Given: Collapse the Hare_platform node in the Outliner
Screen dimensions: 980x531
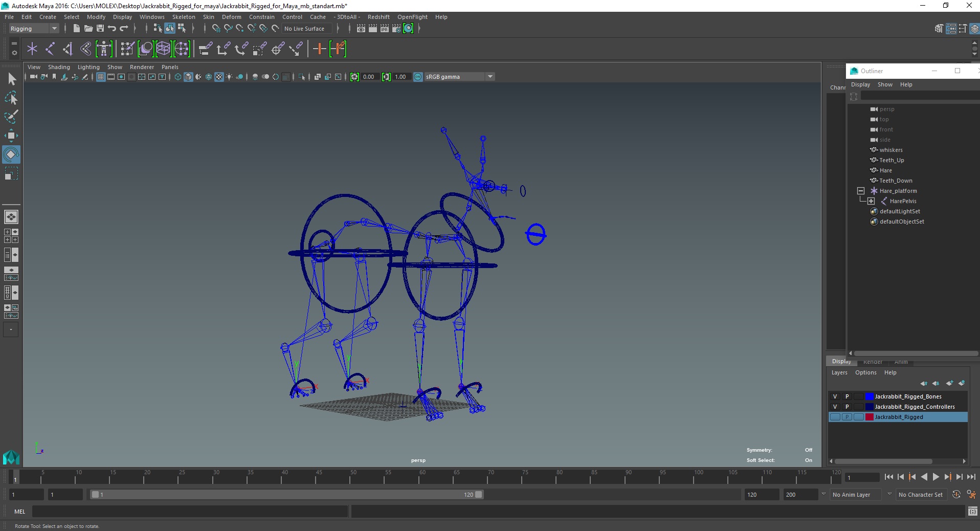Looking at the screenshot, I should [x=861, y=191].
